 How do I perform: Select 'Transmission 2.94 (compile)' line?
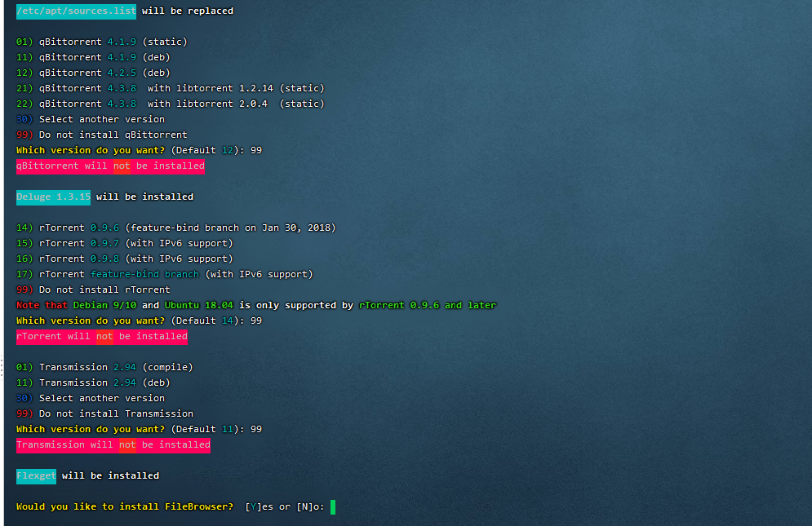104,367
